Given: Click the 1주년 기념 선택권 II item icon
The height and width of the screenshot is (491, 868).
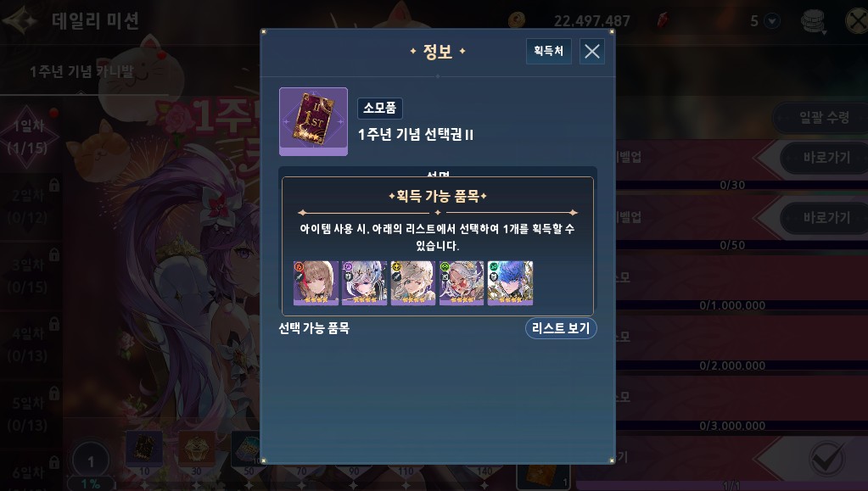Looking at the screenshot, I should click(313, 121).
